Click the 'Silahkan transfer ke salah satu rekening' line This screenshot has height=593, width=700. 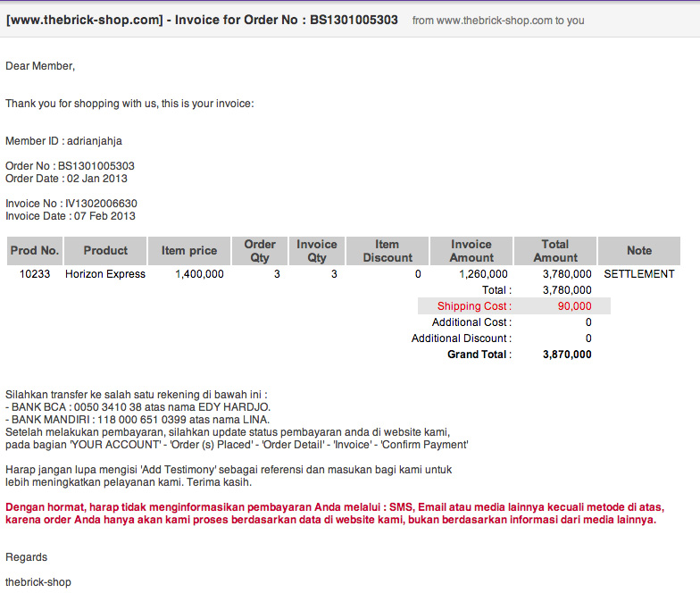137,395
